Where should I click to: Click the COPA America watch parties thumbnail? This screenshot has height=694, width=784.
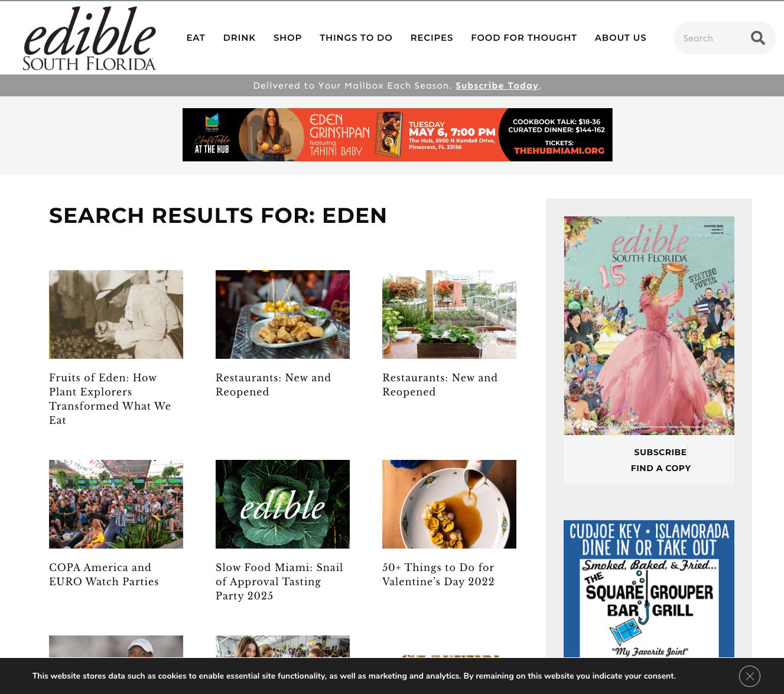(x=116, y=504)
